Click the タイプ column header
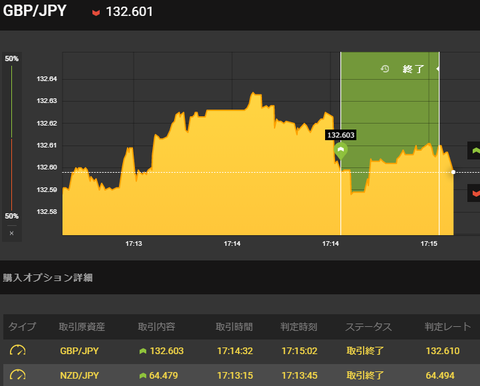Screen dimensions: 480x386 pos(22,327)
